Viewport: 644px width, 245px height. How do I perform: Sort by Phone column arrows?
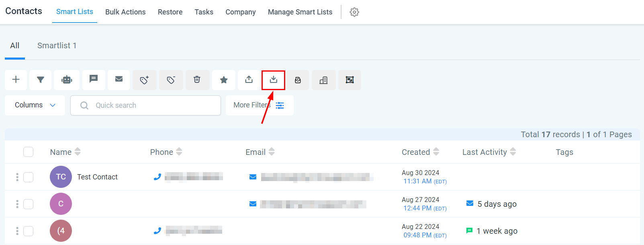[x=179, y=152]
